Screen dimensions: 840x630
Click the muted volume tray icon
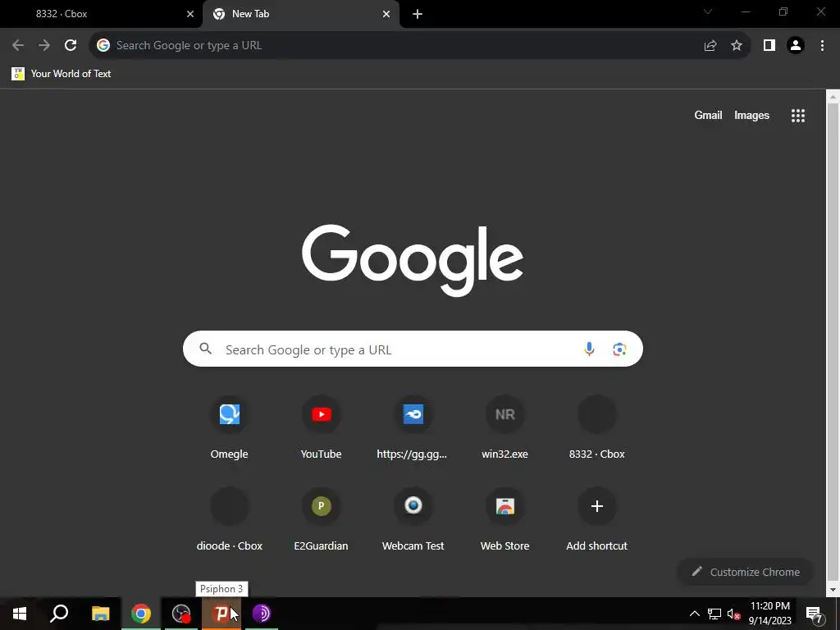point(734,614)
